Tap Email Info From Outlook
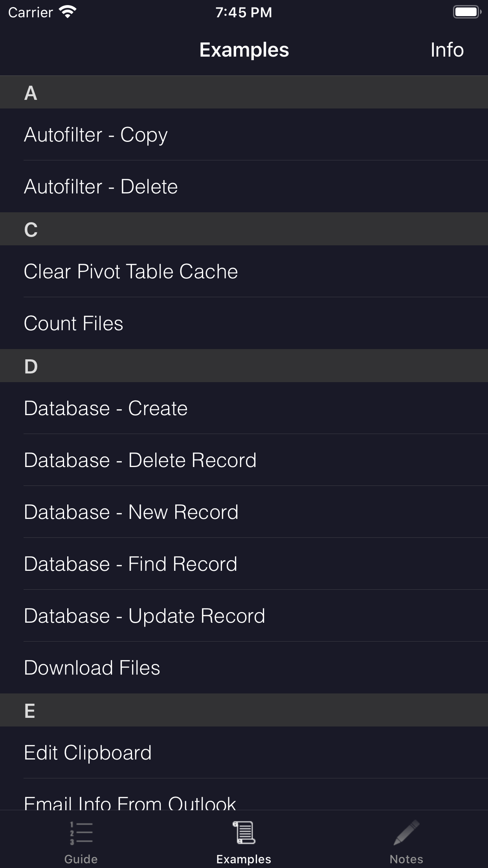Screen dimensions: 488x868 click(x=244, y=802)
